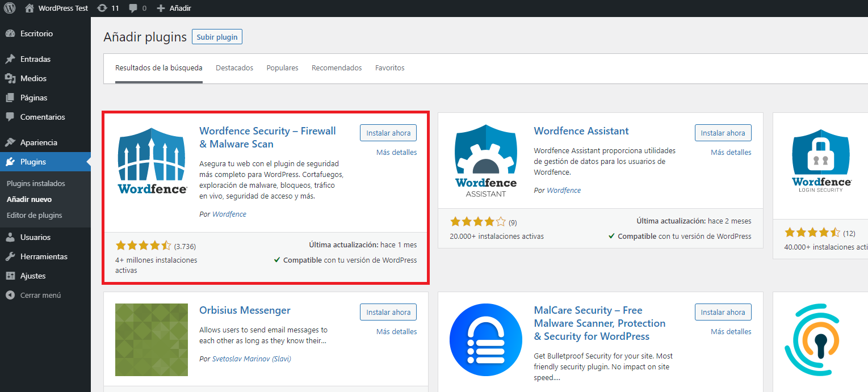The width and height of the screenshot is (868, 392).
Task: Open Plugins instalados in the sidebar submenu
Action: pos(36,184)
